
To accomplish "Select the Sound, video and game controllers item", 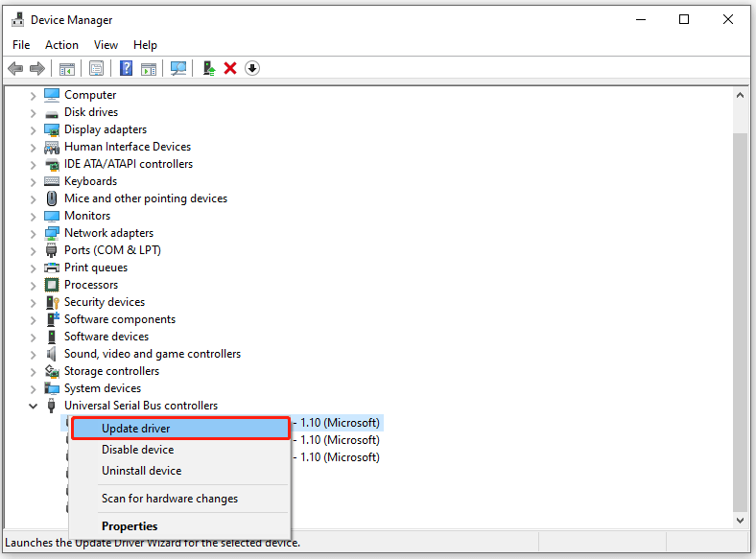I will 152,354.
